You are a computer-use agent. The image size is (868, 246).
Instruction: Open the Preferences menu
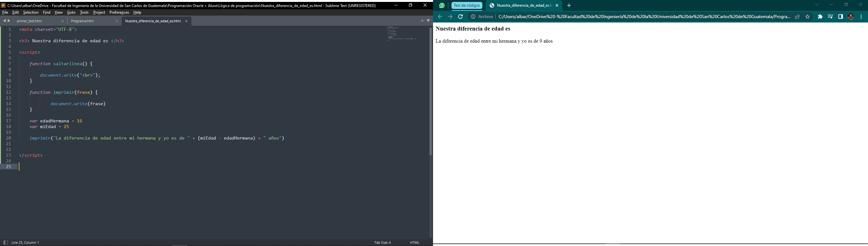[x=119, y=12]
